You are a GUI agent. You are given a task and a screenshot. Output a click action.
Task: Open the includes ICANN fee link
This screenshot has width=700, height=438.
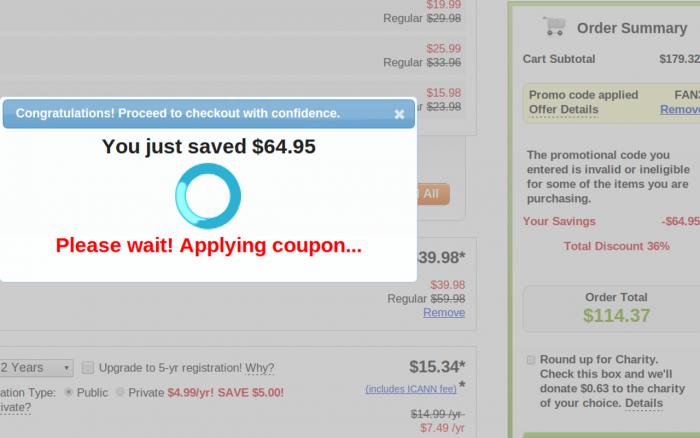[x=411, y=389]
